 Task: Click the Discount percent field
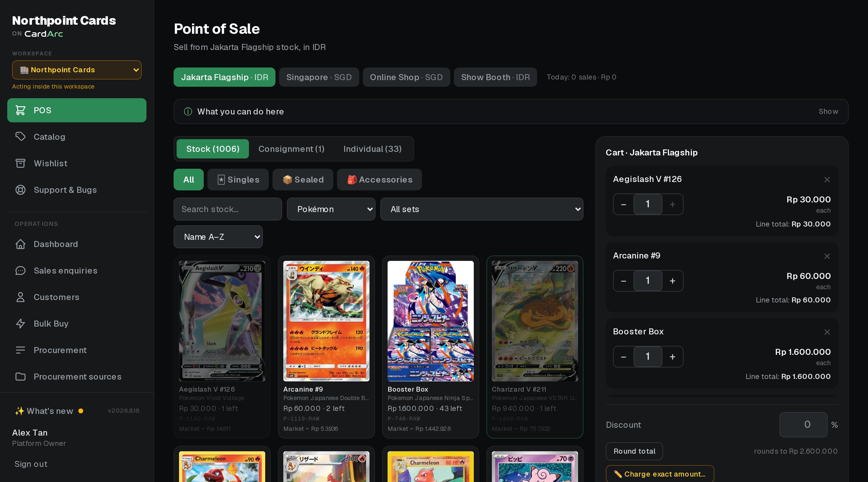(803, 424)
